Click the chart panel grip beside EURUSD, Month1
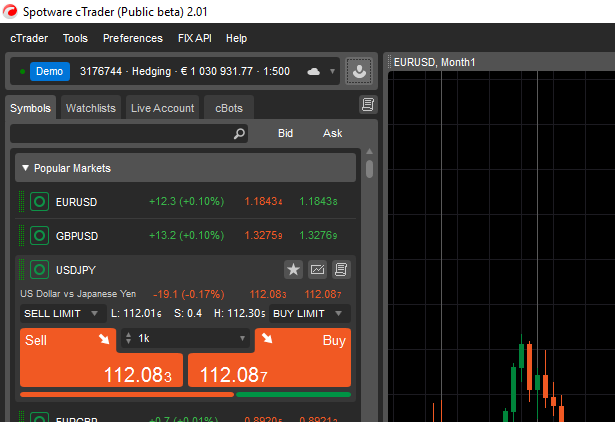The width and height of the screenshot is (615, 422). 389,62
